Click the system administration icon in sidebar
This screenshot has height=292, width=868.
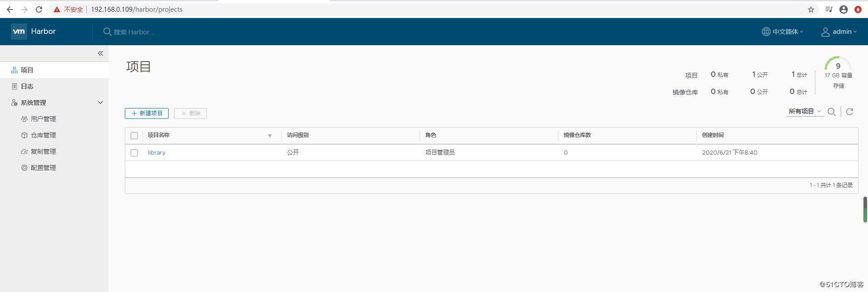[14, 103]
